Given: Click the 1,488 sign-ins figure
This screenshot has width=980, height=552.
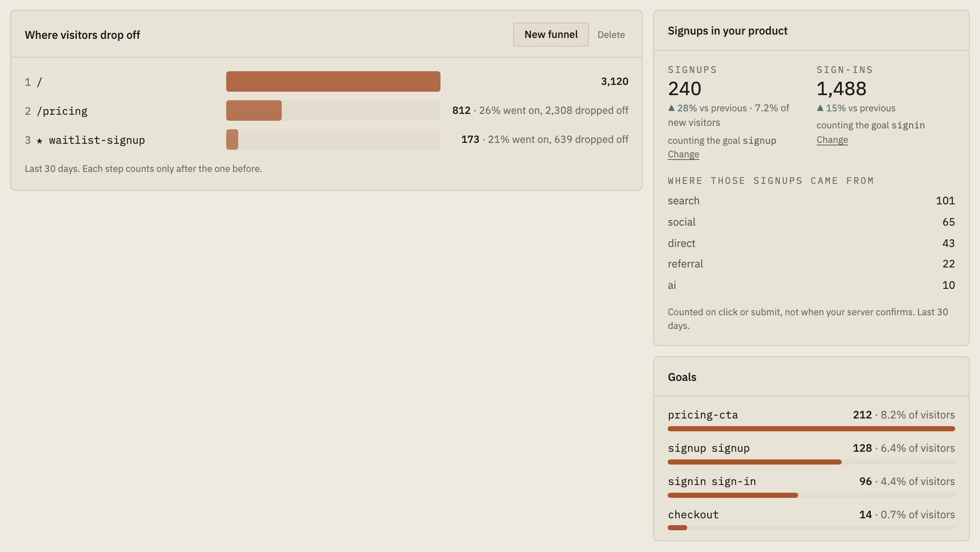Looking at the screenshot, I should [841, 89].
